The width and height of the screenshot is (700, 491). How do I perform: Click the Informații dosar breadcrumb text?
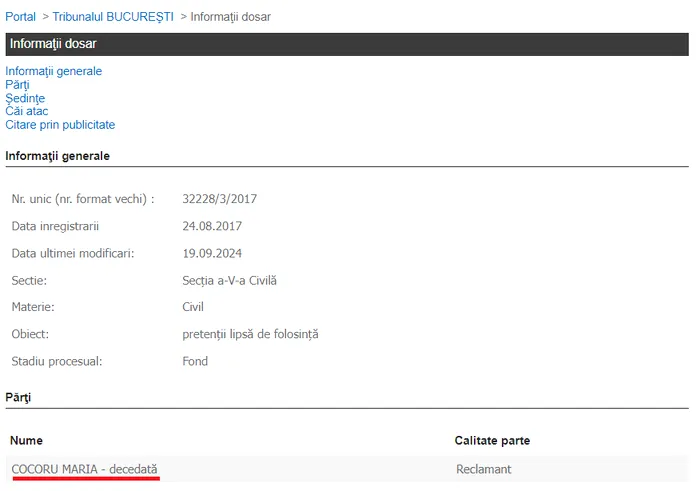point(230,17)
